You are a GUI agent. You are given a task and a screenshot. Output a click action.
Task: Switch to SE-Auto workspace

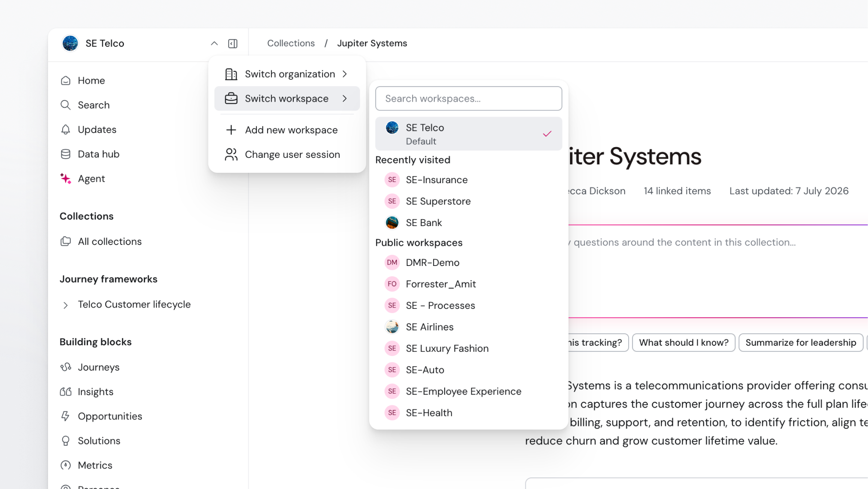coord(469,370)
